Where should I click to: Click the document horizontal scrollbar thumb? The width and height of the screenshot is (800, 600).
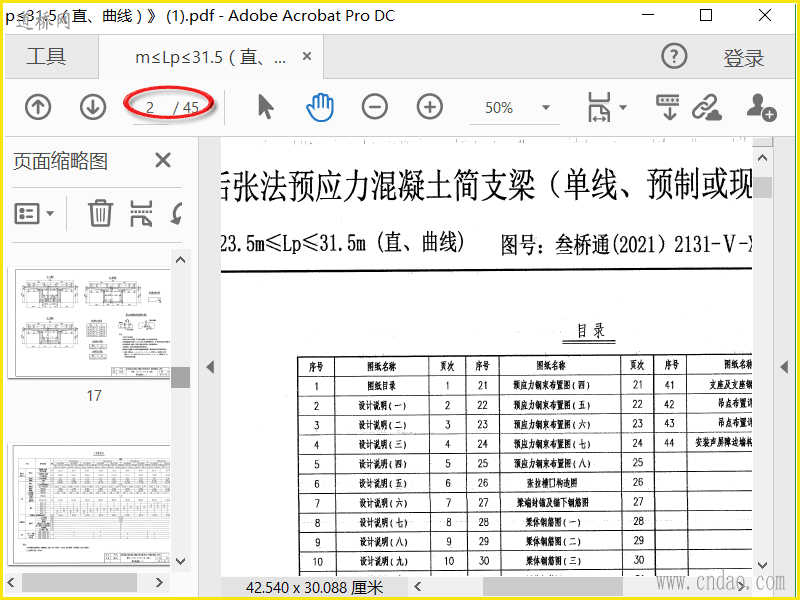point(553,587)
